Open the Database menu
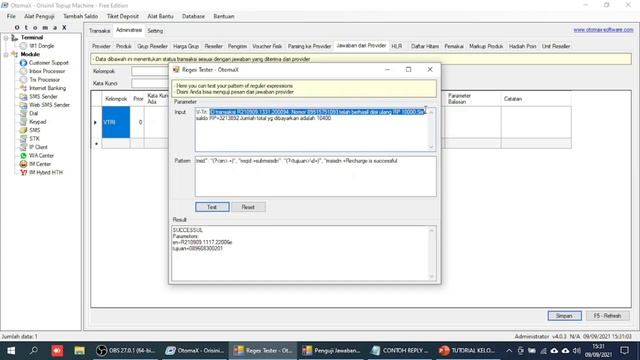This screenshot has width=640, height=360. pos(193,16)
